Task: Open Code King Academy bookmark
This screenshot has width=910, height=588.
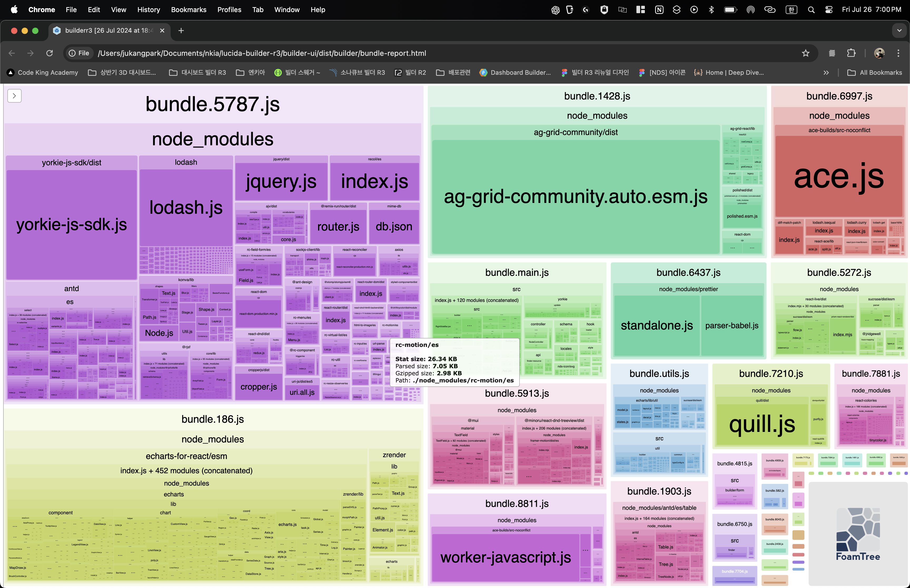Action: click(43, 73)
